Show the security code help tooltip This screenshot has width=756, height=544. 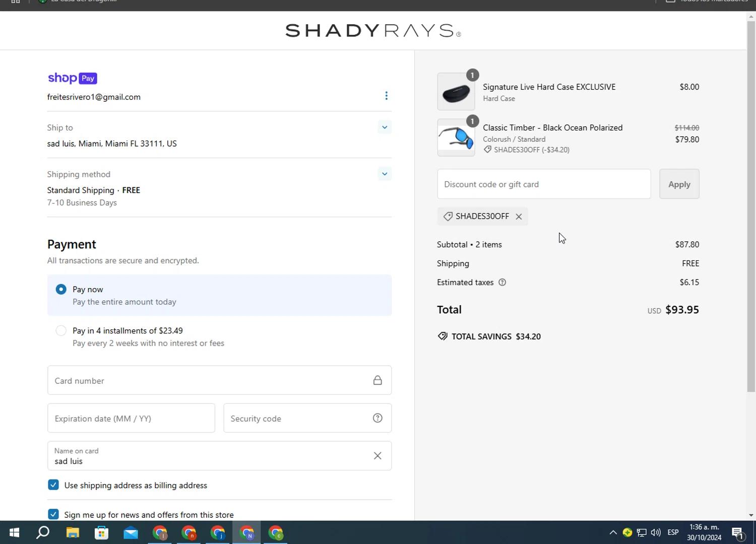coord(377,418)
